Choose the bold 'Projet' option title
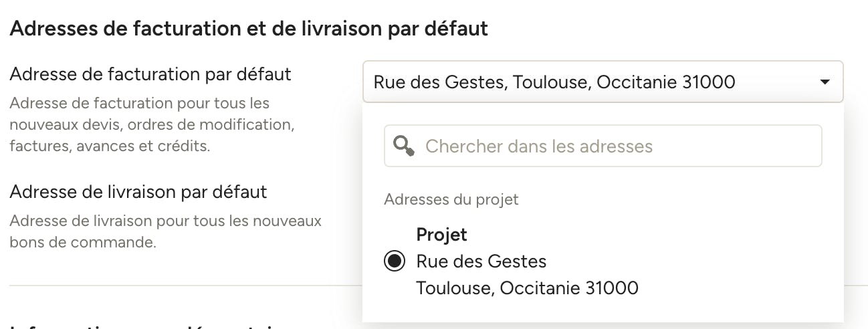Screen dimensions: 868x329 (x=441, y=235)
